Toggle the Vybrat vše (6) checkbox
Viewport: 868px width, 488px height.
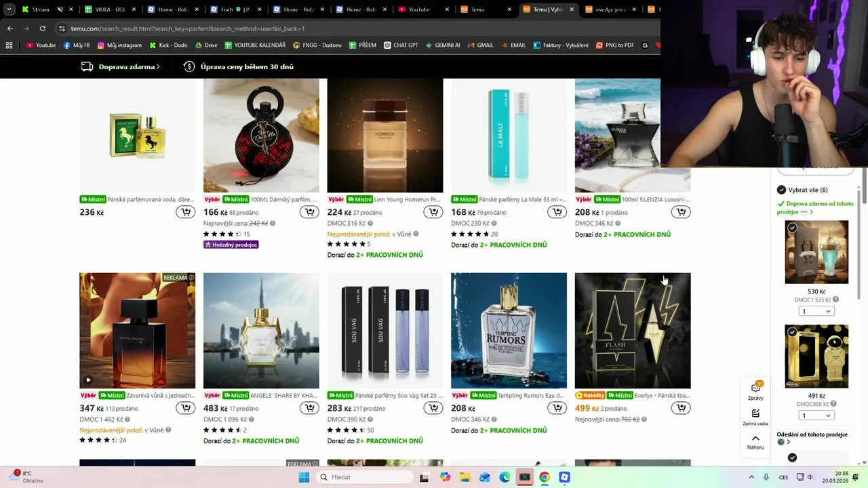781,190
